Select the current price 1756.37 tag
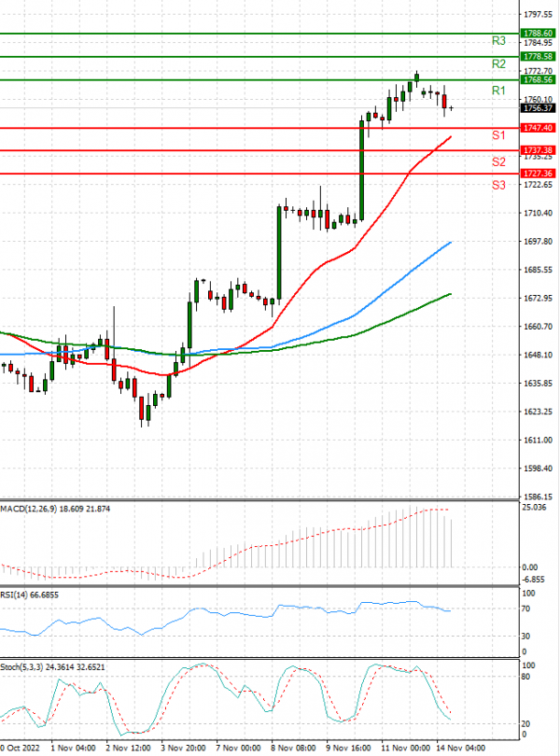 pos(538,108)
